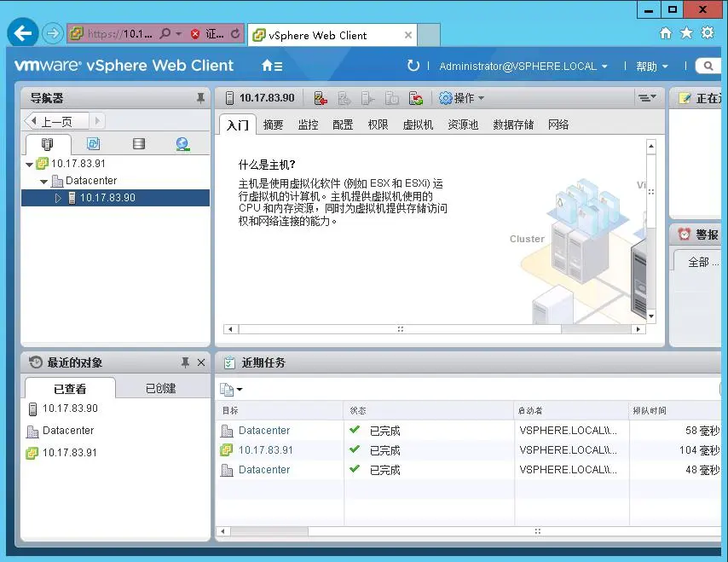Expand the 10.17.83.90 host tree node
The height and width of the screenshot is (562, 728).
58,199
